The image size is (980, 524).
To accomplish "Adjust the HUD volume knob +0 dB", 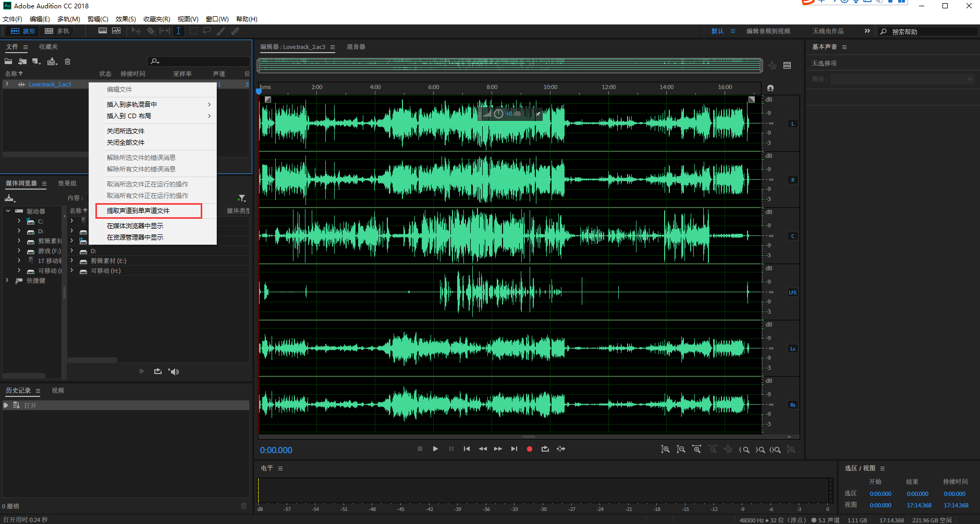I will 498,114.
